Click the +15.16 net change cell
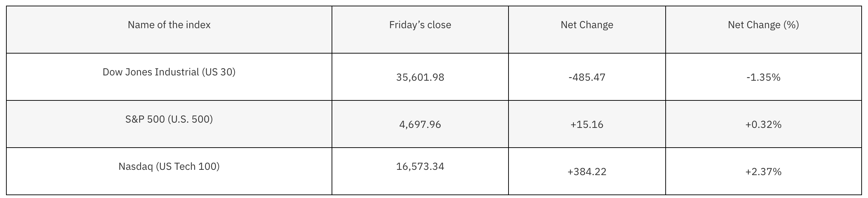 tap(587, 125)
